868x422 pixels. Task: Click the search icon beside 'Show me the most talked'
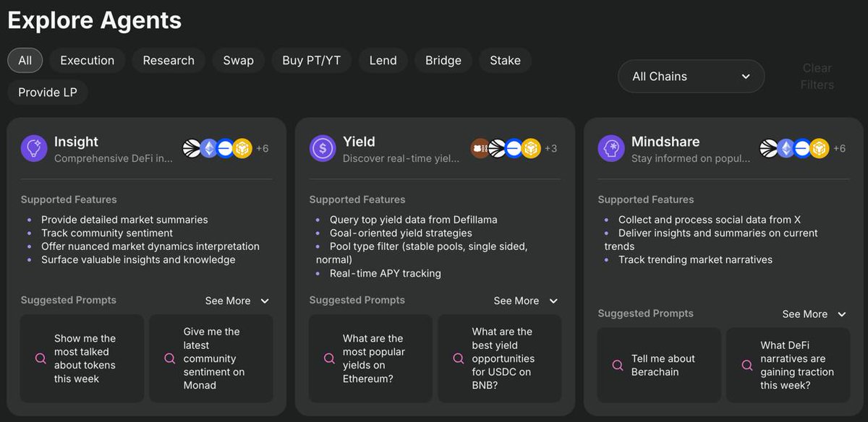41,358
